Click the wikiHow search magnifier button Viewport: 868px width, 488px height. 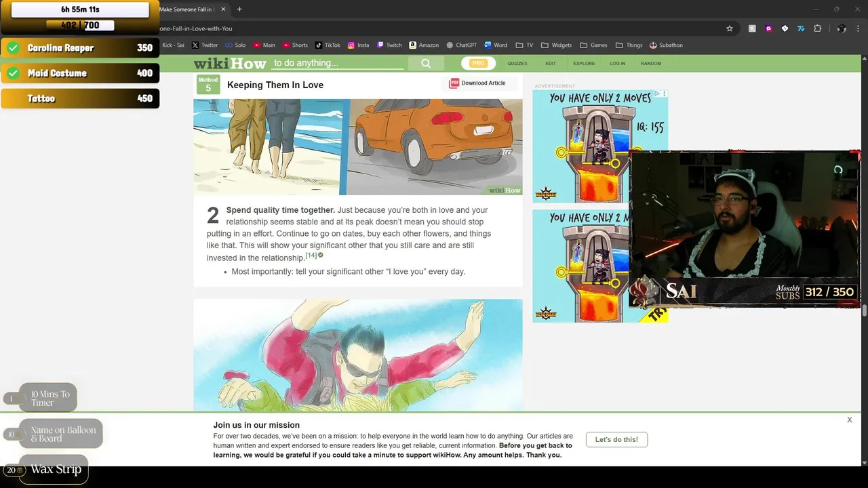(425, 64)
